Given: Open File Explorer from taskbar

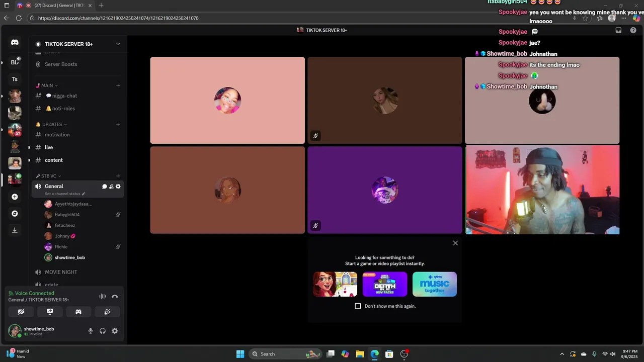Looking at the screenshot, I should [x=360, y=354].
